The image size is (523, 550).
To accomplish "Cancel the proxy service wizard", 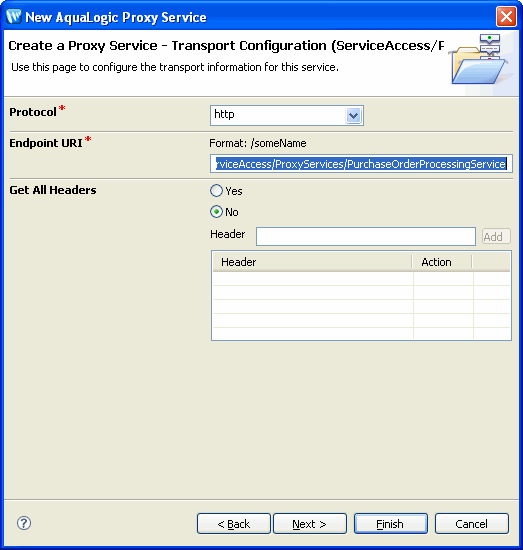I will tap(472, 524).
